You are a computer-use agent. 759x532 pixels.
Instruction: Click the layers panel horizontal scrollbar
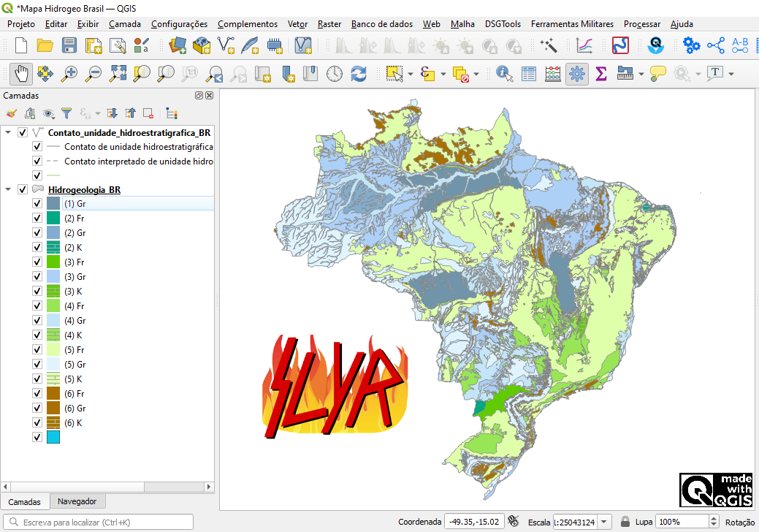(107, 487)
